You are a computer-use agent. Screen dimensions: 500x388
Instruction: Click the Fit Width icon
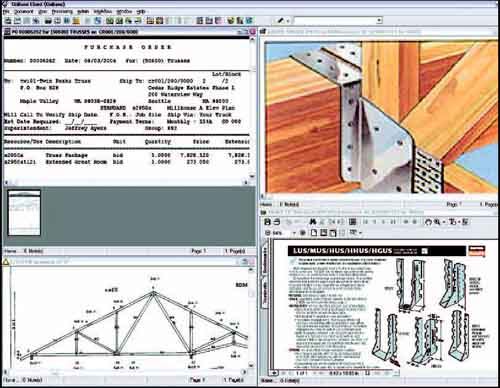pyautogui.click(x=332, y=233)
